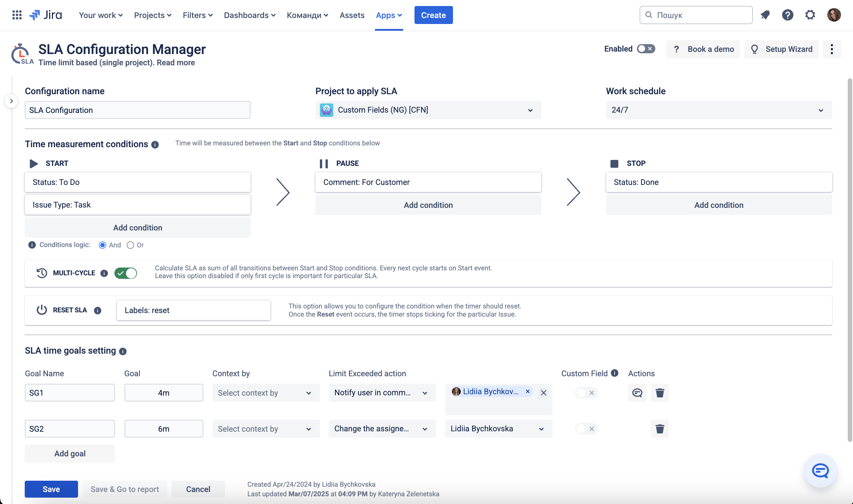Open the Apps menu

[x=389, y=15]
